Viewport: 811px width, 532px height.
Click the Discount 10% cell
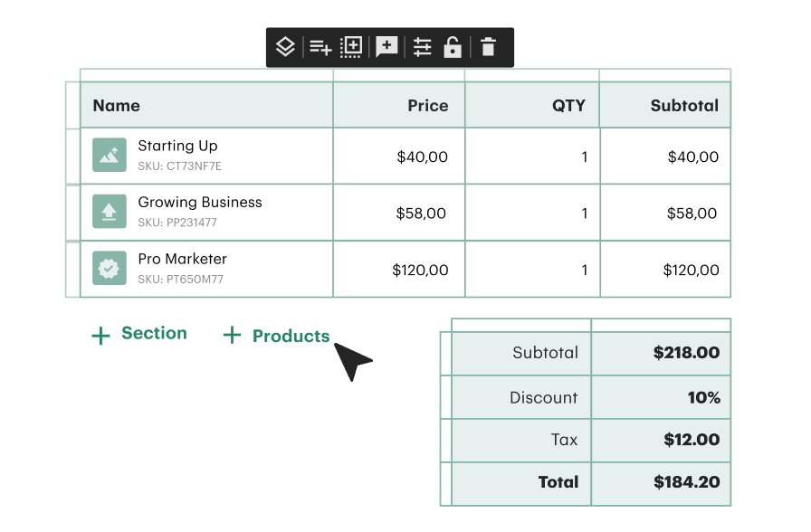(704, 396)
